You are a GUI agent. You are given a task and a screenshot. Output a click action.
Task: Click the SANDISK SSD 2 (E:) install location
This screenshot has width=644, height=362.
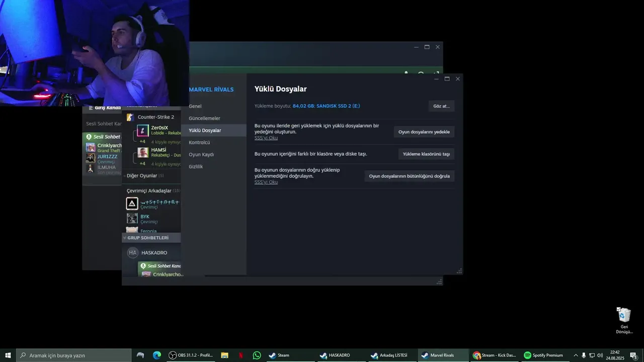pos(326,106)
